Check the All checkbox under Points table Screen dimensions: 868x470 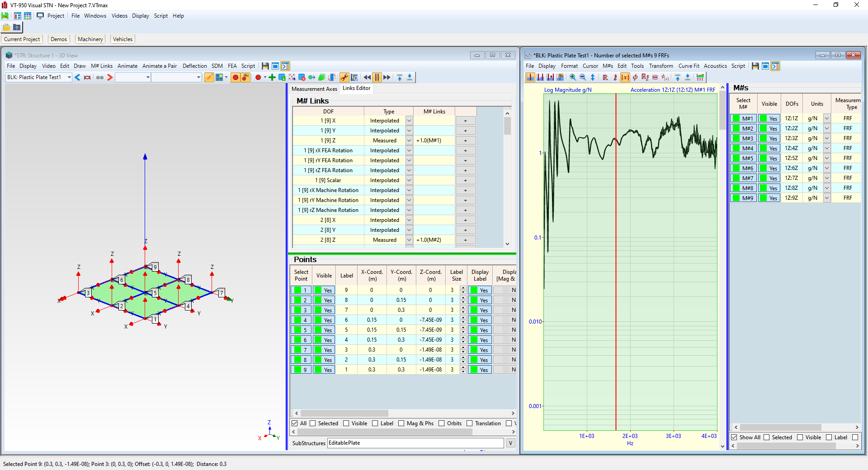tap(295, 423)
